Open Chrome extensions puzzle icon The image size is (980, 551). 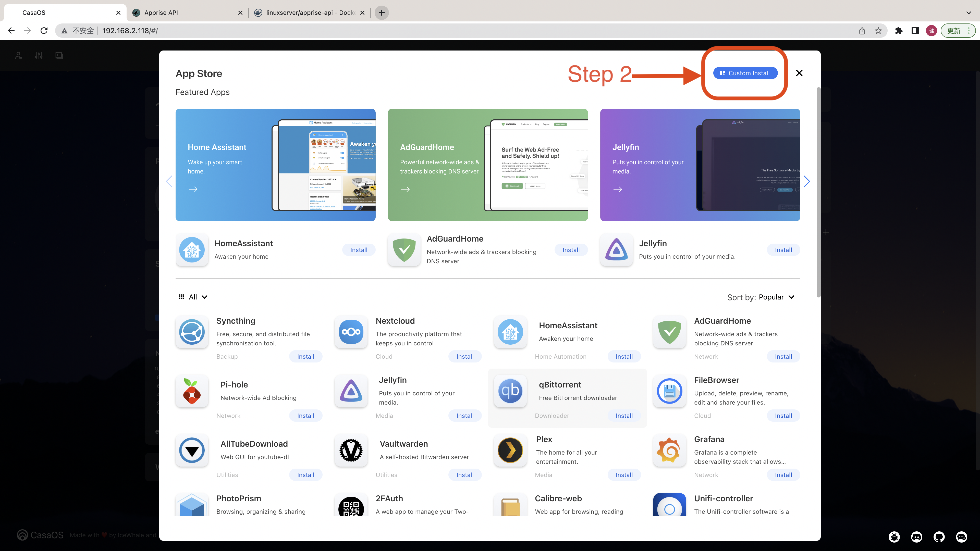pyautogui.click(x=899, y=30)
